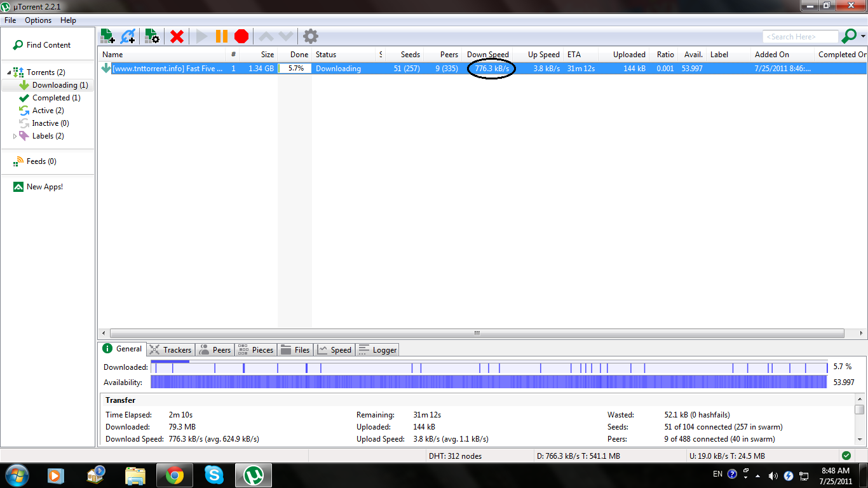Expand the Labels (2) tree node

point(15,136)
